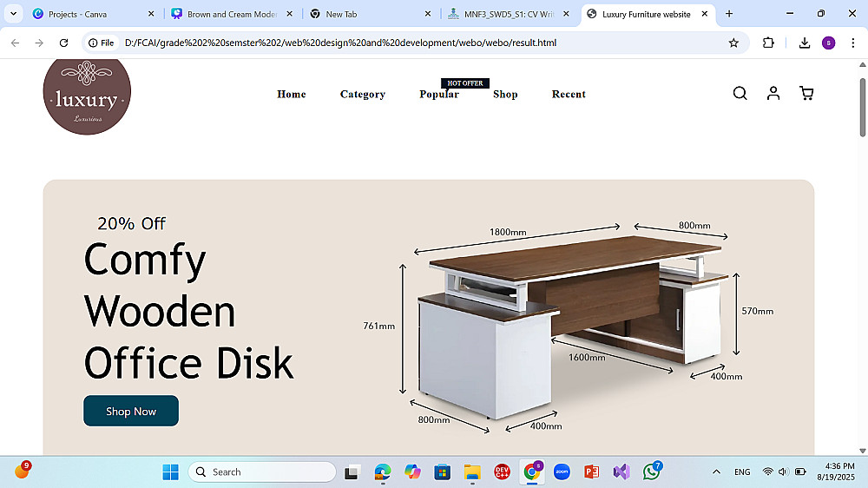Open Zoom from the taskbar
The image size is (868, 488).
coord(562,472)
